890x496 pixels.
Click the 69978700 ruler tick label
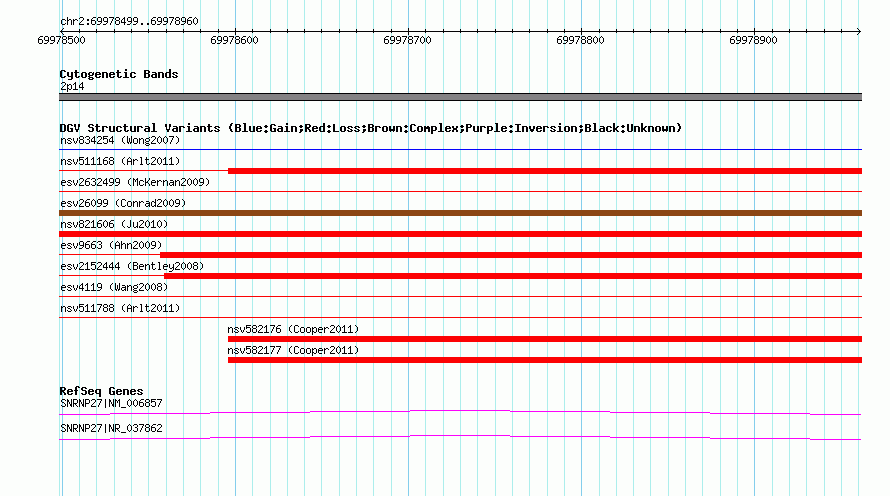coord(408,40)
